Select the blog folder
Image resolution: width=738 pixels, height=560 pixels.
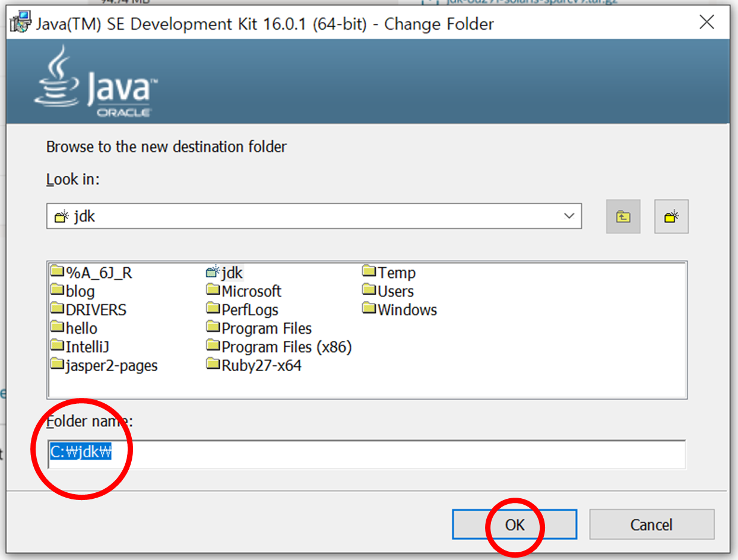(x=72, y=291)
